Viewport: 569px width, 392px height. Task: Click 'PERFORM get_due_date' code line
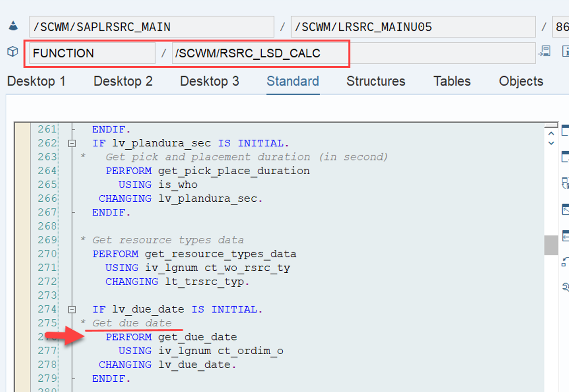[x=171, y=337]
